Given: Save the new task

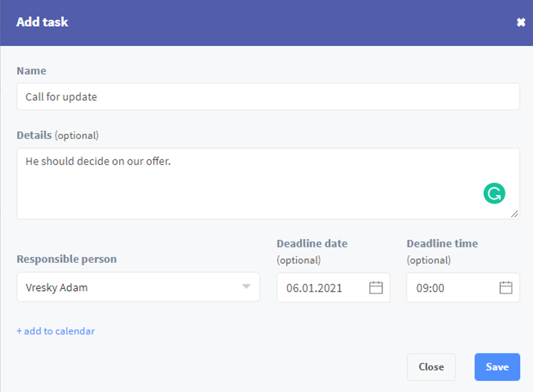Looking at the screenshot, I should pos(497,367).
